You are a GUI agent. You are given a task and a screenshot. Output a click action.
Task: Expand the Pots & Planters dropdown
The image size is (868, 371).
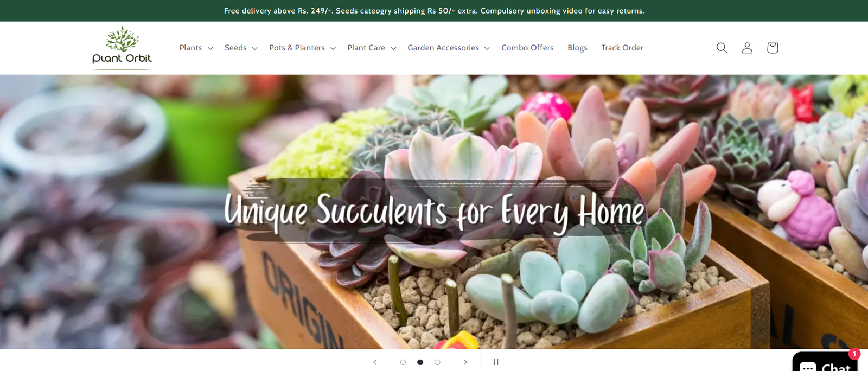(x=302, y=48)
